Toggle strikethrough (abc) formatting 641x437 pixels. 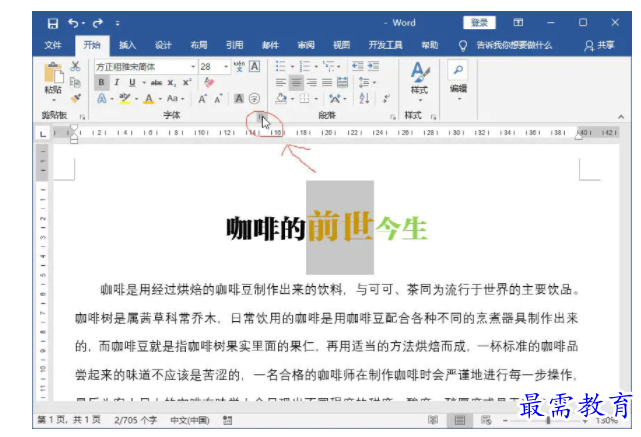point(156,83)
